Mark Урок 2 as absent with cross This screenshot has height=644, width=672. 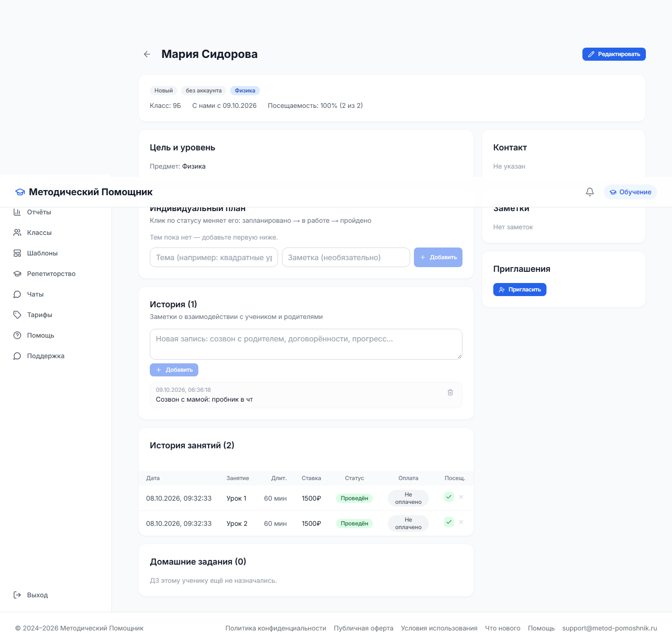pos(461,522)
